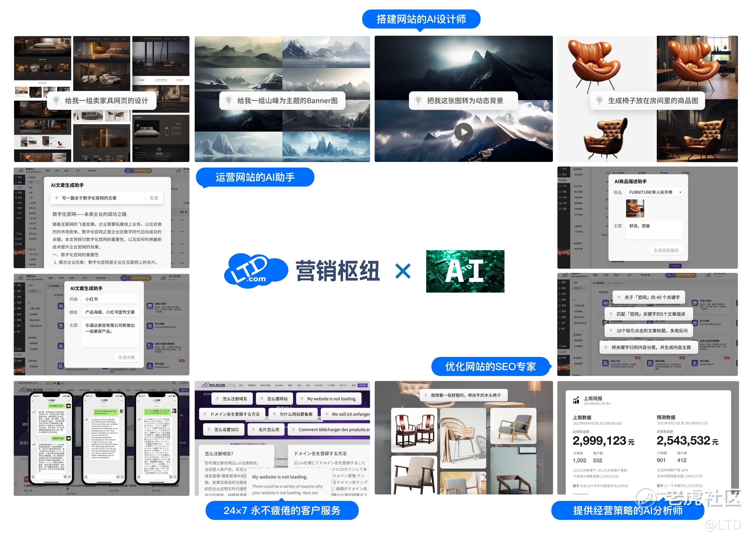This screenshot has height=542, width=756.
Task: Click the 生成 button in AI文章生成助手
Action: pos(154,198)
